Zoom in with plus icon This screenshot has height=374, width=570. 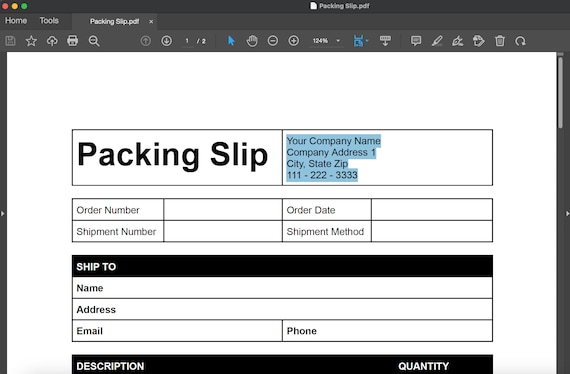(294, 41)
